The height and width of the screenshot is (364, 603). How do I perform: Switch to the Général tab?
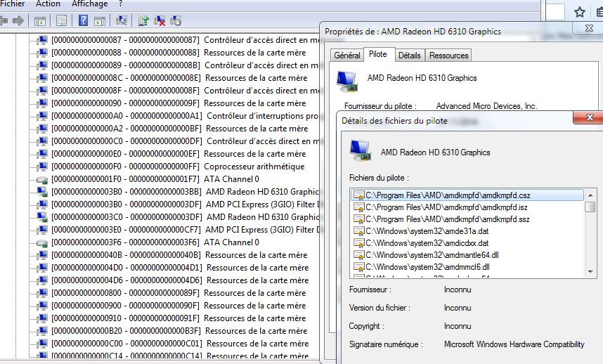(347, 56)
